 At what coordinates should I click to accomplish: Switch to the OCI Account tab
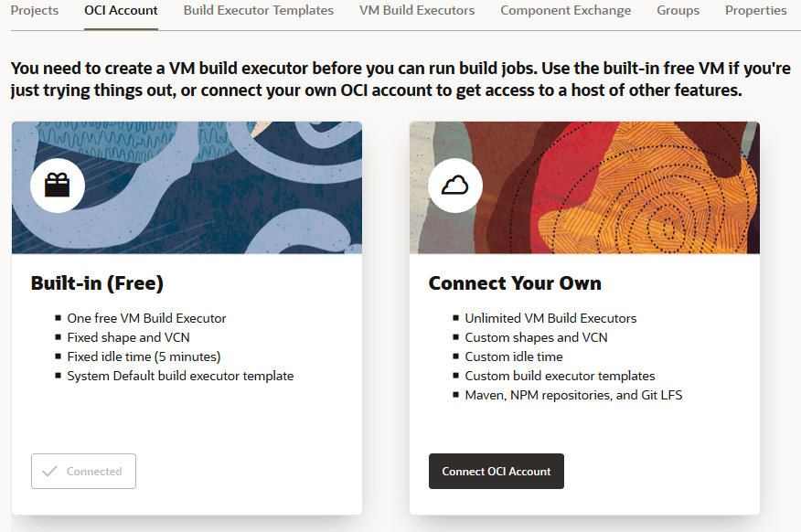click(x=120, y=11)
